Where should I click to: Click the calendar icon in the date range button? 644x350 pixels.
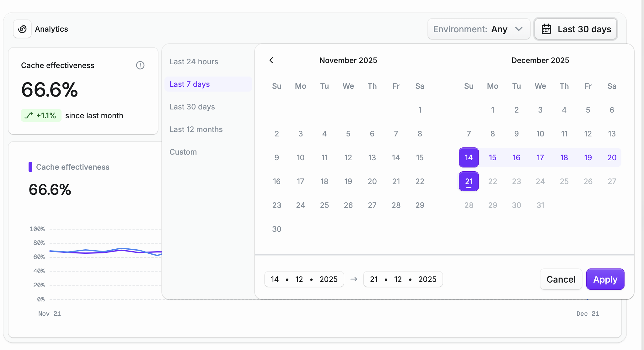546,29
